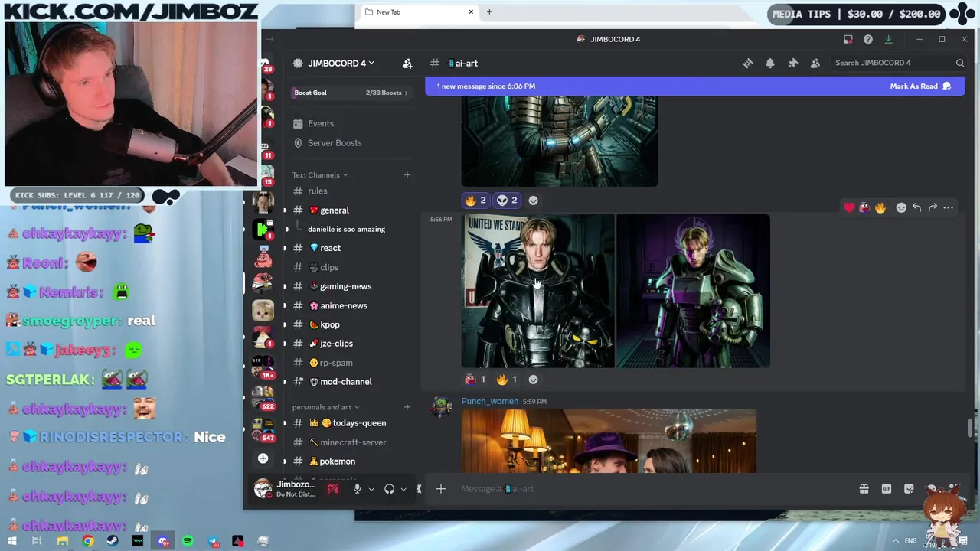Viewport: 980px width, 551px height.
Task: Reply to the hovered message
Action: 916,207
